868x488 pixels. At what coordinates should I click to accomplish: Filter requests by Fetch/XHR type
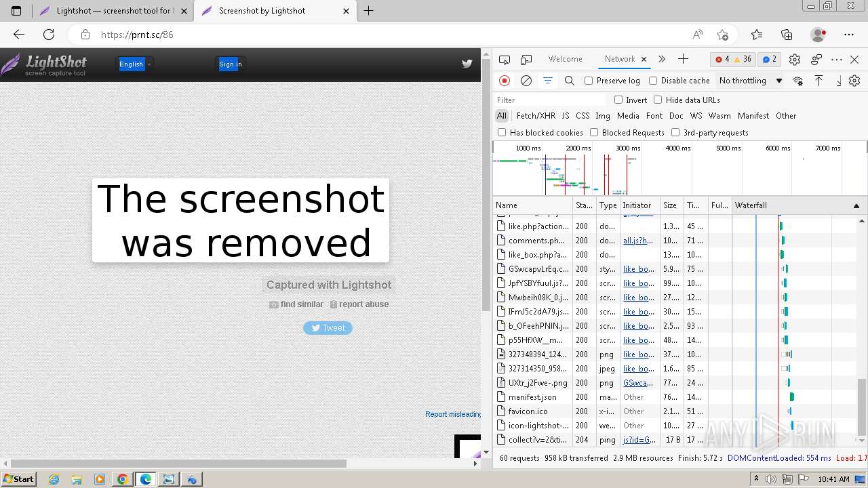[x=536, y=116]
